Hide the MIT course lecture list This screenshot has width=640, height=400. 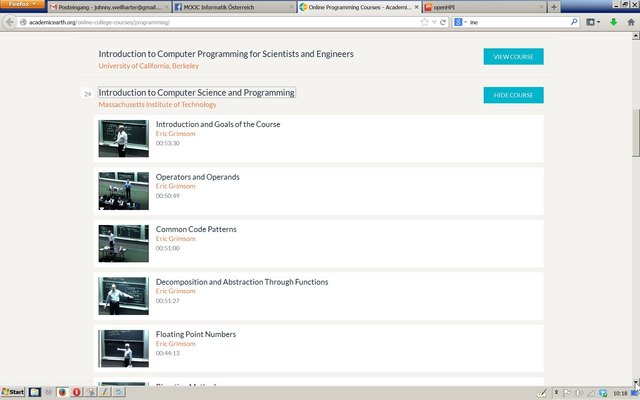point(513,95)
